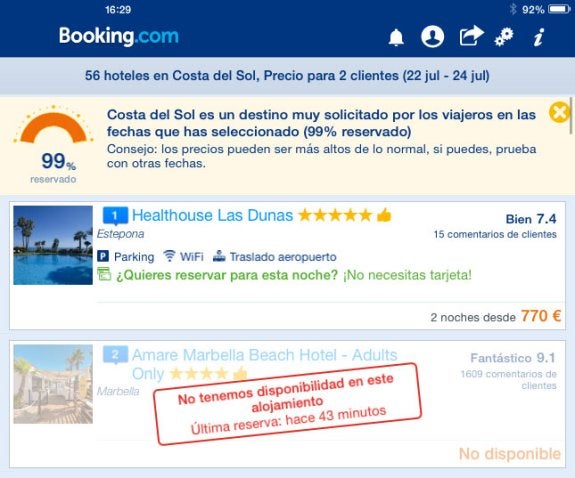Select the Amare Marbella hotel thumbnail
The image size is (575, 478).
[x=53, y=384]
